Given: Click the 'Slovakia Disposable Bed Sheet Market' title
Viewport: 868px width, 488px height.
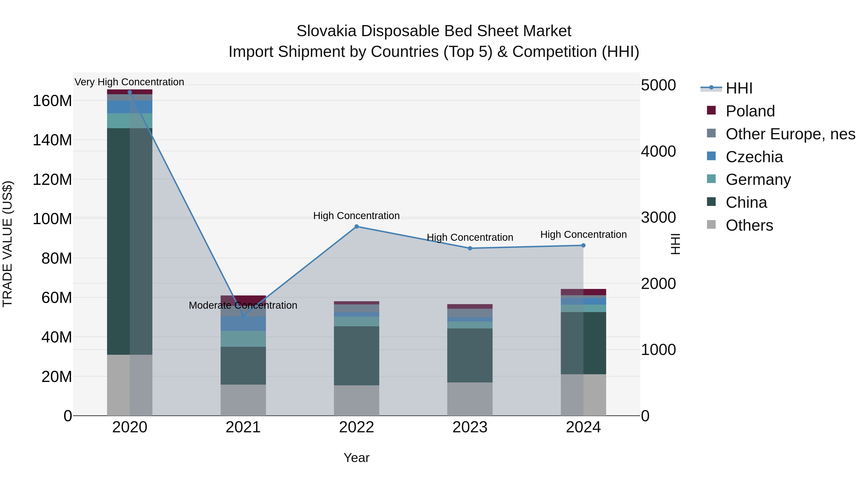Looking at the screenshot, I should coord(434,31).
